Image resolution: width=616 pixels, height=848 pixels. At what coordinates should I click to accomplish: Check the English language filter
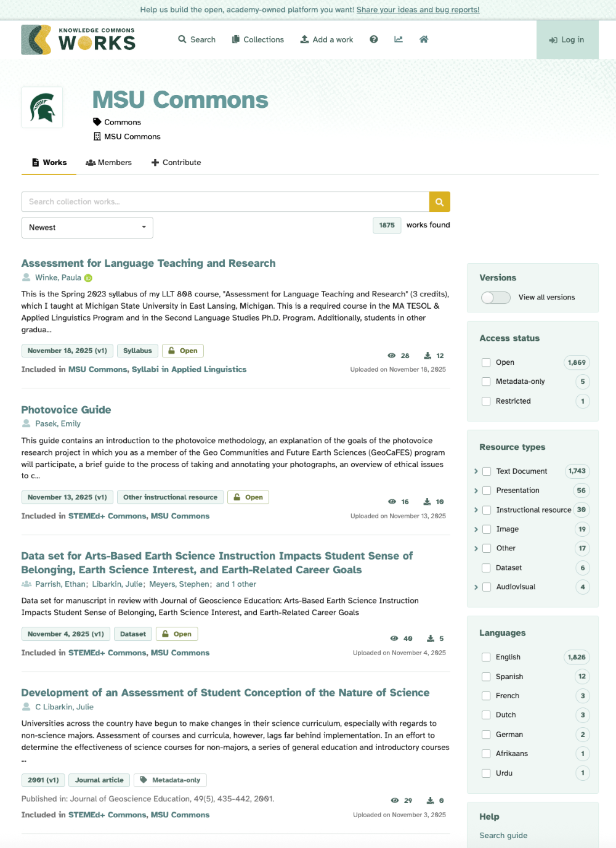tap(486, 657)
